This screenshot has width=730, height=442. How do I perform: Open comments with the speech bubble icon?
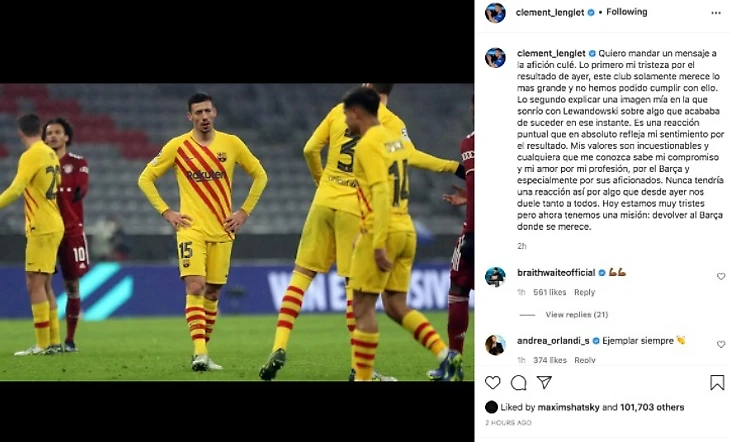[x=518, y=383]
